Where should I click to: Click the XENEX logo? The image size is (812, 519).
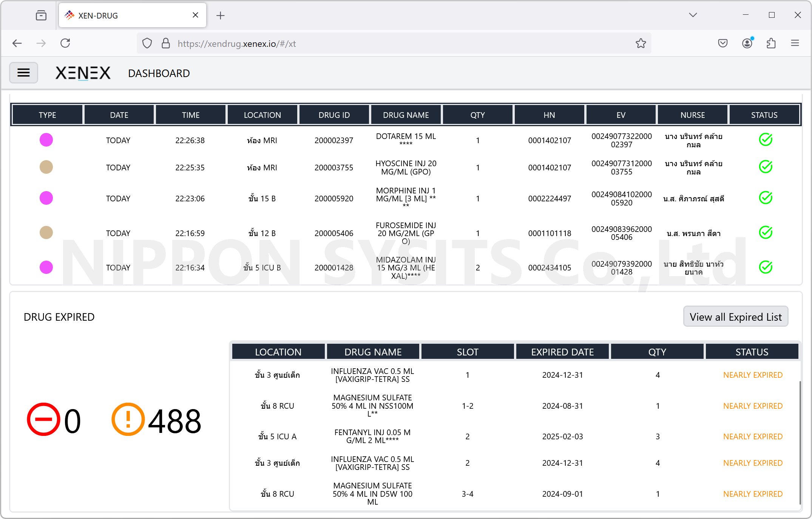click(83, 73)
